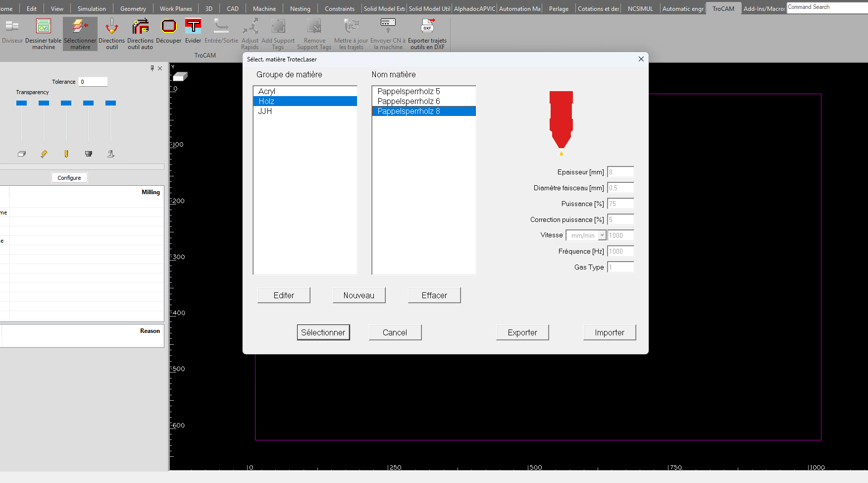
Task: Click the Configure button
Action: click(69, 178)
